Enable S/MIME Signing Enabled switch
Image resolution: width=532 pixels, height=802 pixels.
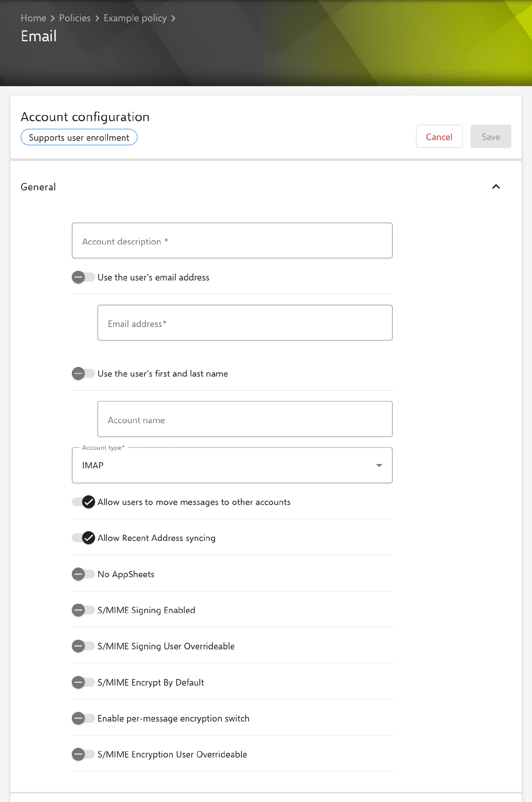pos(83,610)
